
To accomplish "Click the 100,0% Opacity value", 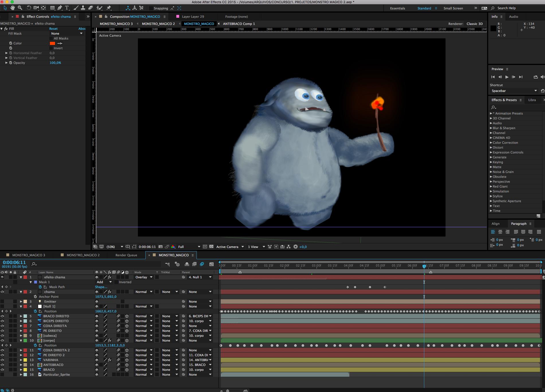I will point(55,63).
